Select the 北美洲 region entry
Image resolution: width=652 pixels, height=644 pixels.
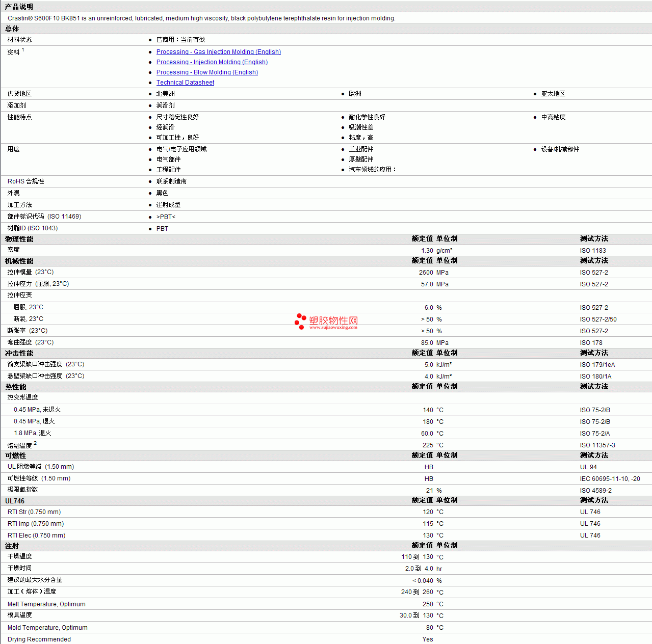point(165,94)
